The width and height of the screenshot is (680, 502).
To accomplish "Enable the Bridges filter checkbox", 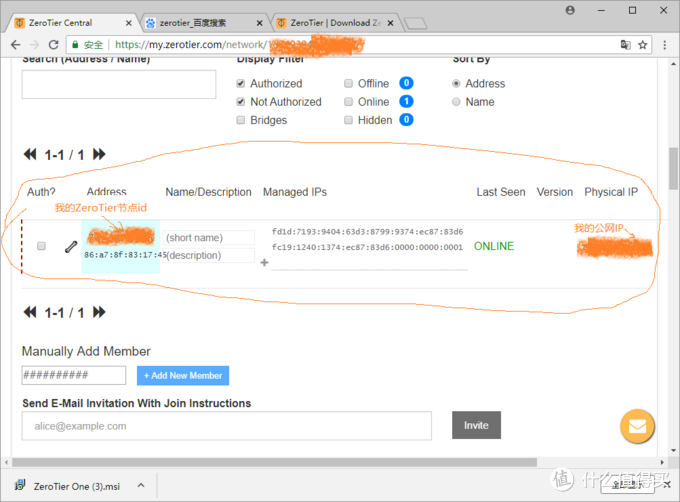I will pyautogui.click(x=240, y=120).
